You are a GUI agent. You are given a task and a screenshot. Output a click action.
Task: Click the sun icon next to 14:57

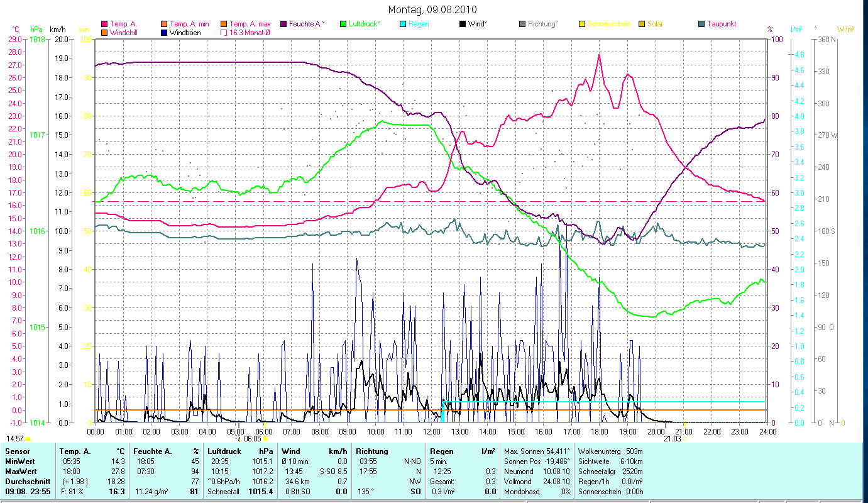coord(28,438)
